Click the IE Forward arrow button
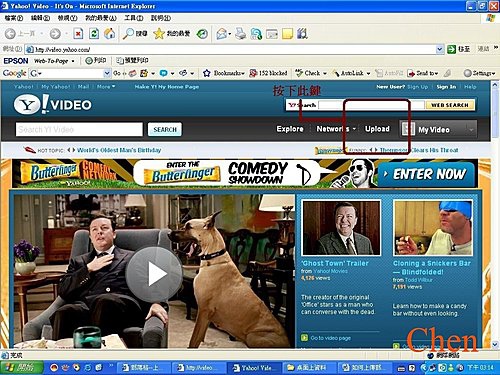The width and height of the screenshot is (500, 375). (x=55, y=33)
